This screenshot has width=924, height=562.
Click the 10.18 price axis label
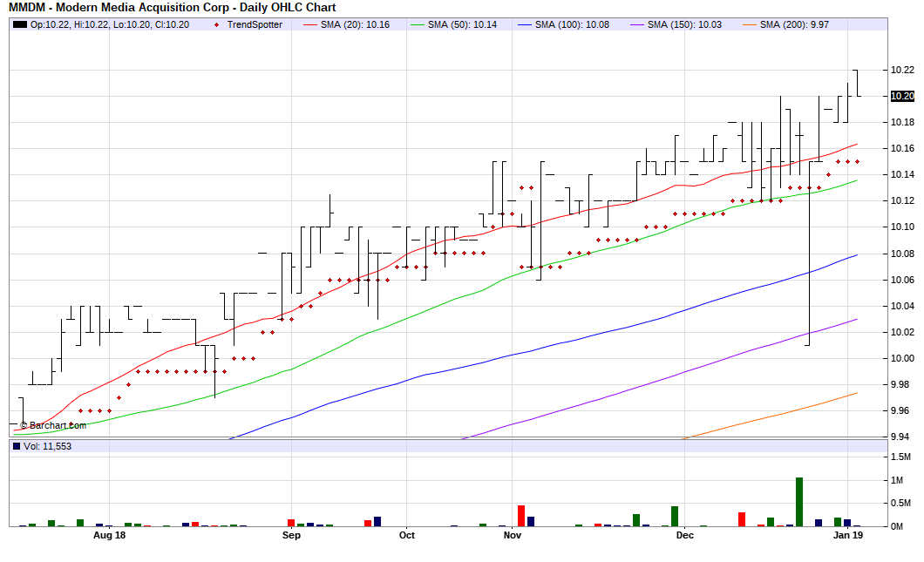click(x=901, y=123)
